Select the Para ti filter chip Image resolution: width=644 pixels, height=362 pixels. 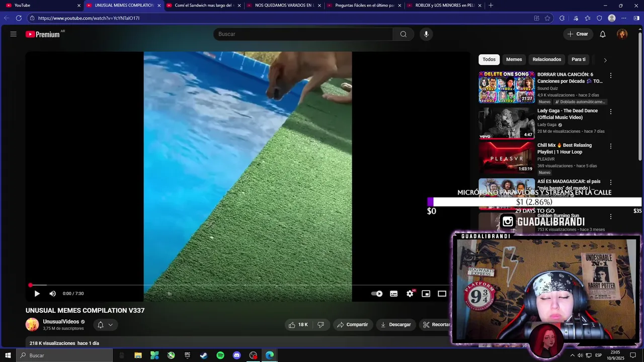[x=579, y=59]
